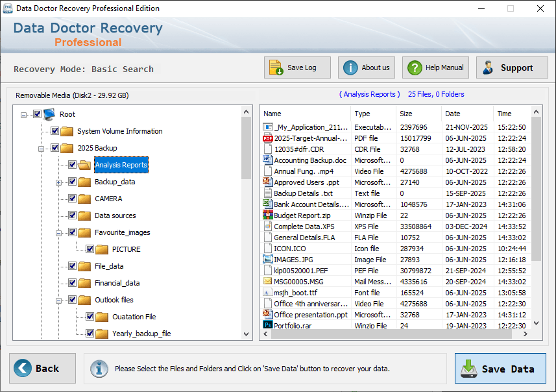Click the XPS icon of Complete Data.XPS

click(268, 226)
